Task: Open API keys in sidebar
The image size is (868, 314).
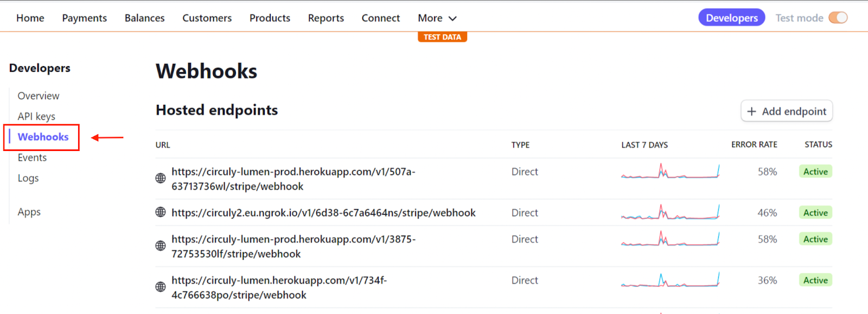Action: click(36, 116)
